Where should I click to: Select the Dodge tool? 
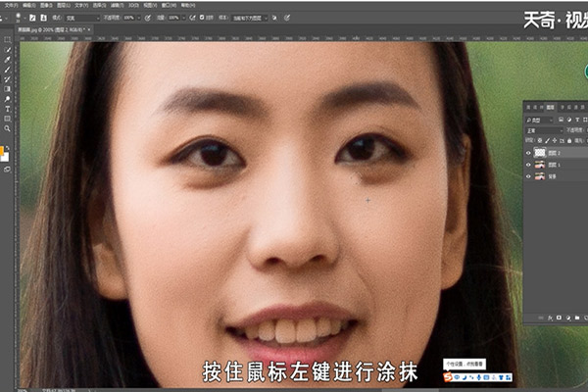[7, 99]
